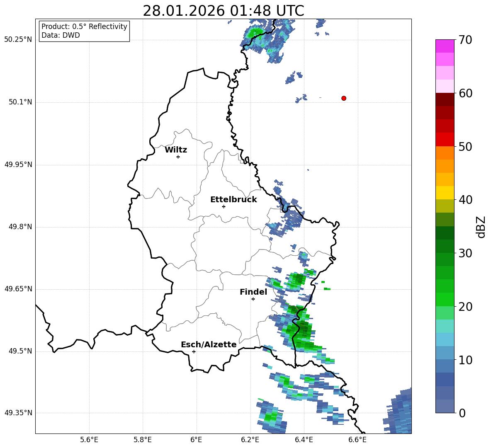The height and width of the screenshot is (448, 491).
Task: Click the 70 dBZ colorbar label
Action: pyautogui.click(x=465, y=40)
